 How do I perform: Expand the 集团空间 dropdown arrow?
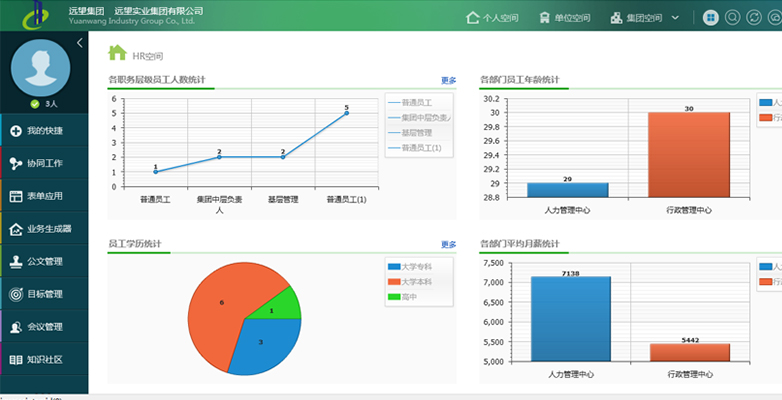(675, 17)
